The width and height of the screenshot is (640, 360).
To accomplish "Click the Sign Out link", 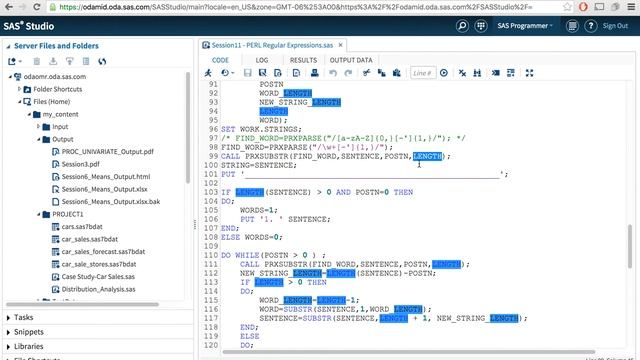I will [x=615, y=26].
